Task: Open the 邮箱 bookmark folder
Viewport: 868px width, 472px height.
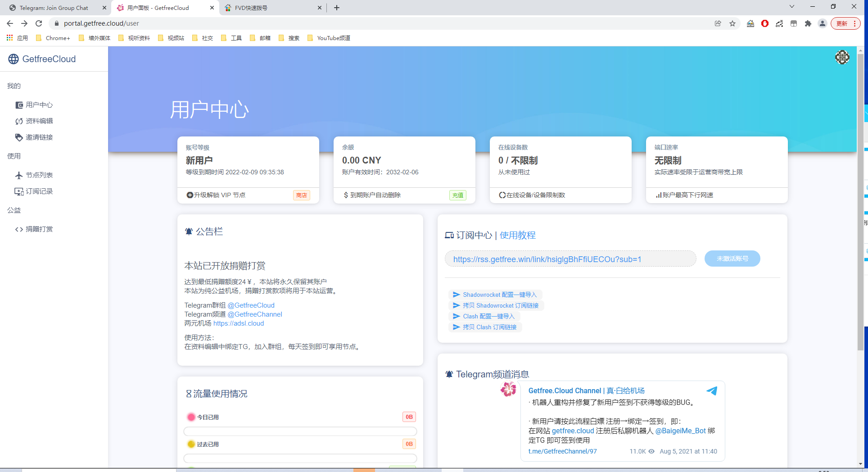Action: (260, 38)
